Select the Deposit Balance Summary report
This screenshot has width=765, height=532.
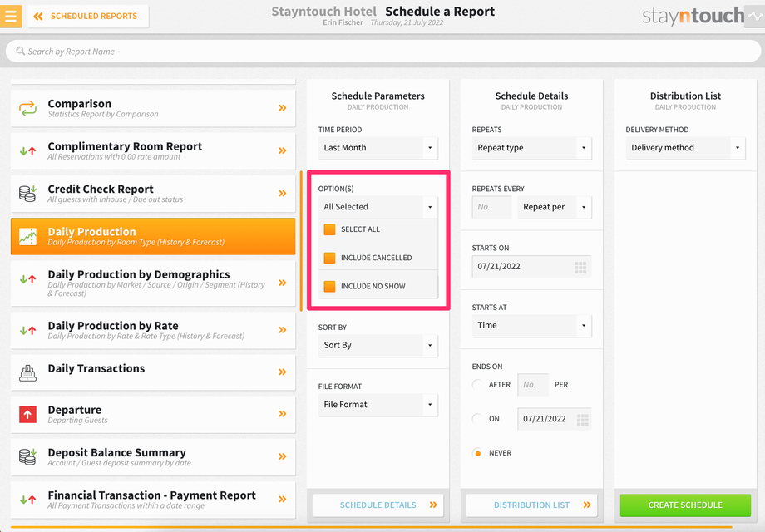[153, 457]
